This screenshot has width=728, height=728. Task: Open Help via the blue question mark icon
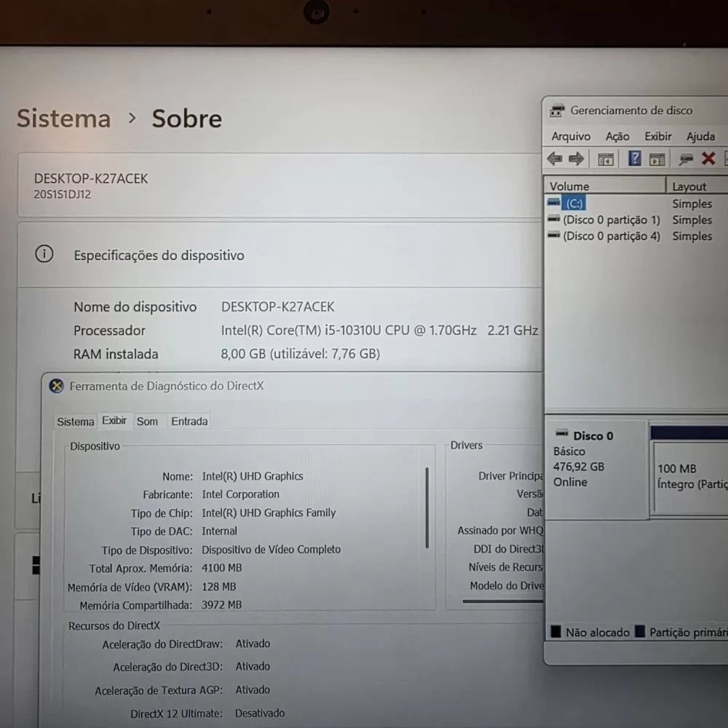(x=635, y=159)
